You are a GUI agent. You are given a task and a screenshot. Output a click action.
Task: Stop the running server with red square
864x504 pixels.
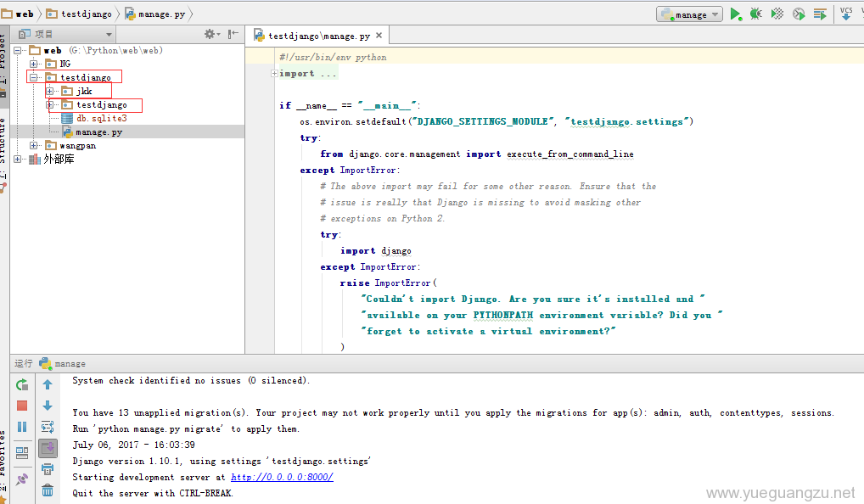[22, 406]
